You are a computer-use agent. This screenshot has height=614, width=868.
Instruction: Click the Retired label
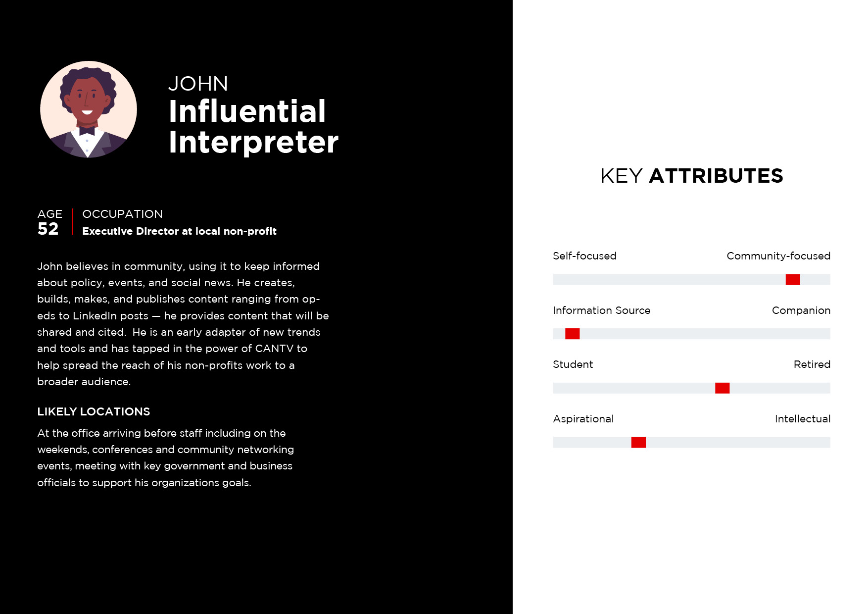point(812,364)
